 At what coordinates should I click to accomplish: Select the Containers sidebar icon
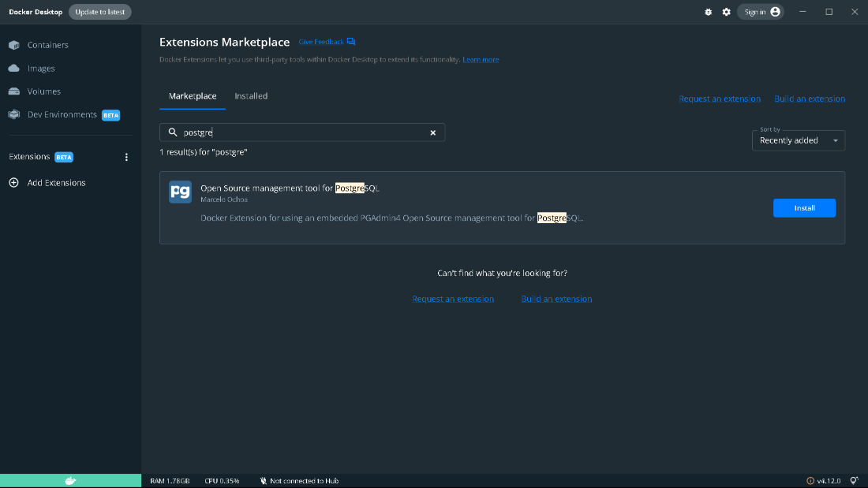(14, 45)
